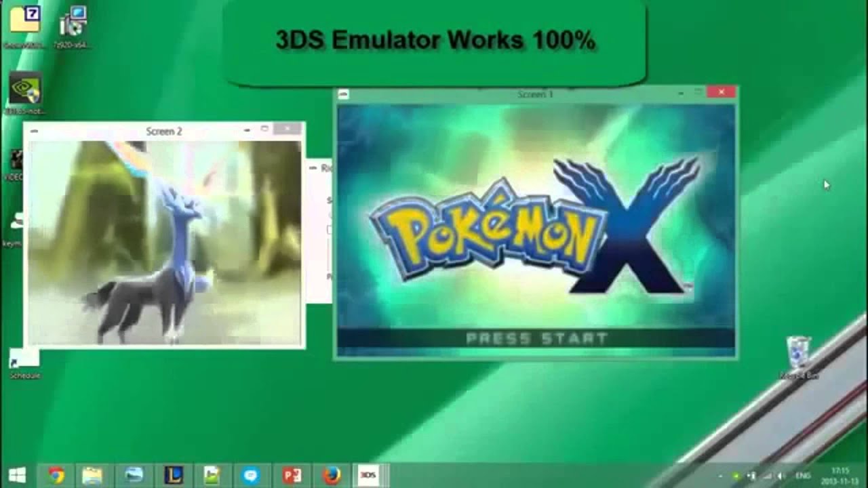Maximize the Screen 2 window
The image size is (868, 488).
pos(264,129)
